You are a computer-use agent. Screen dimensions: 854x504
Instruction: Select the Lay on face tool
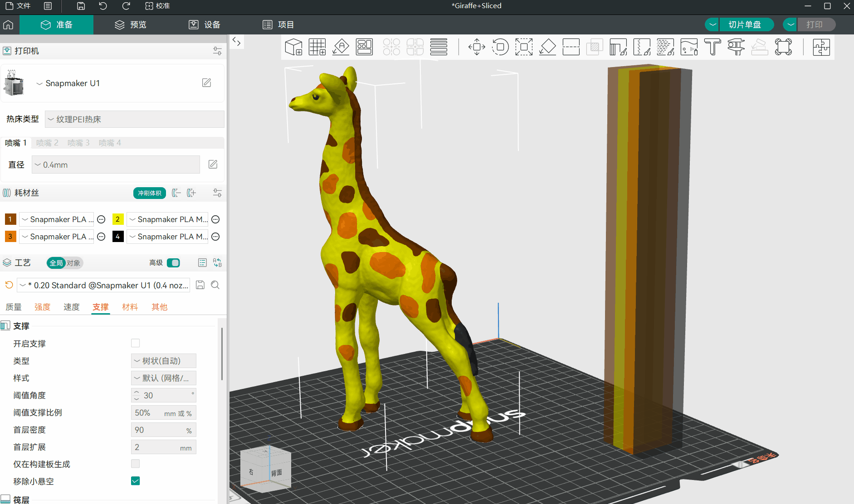pos(547,47)
